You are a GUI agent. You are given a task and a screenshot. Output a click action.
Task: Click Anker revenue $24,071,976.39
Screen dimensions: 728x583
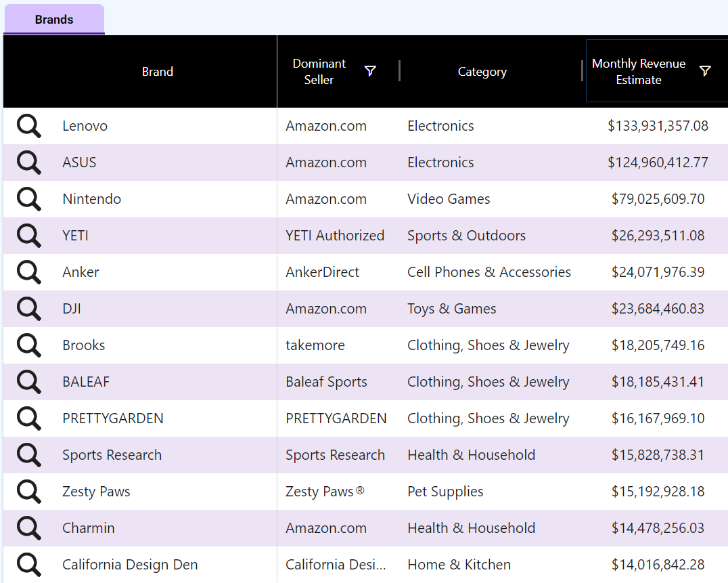[658, 272]
